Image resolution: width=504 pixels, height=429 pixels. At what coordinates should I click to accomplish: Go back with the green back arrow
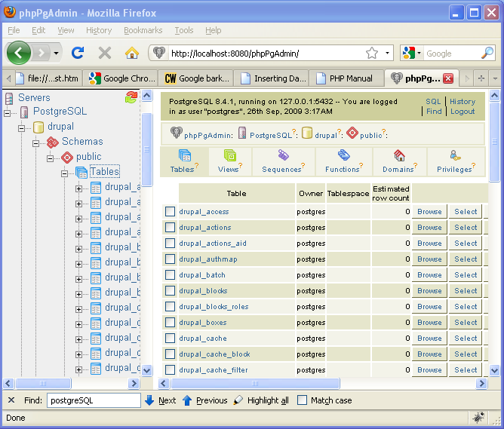click(x=19, y=53)
